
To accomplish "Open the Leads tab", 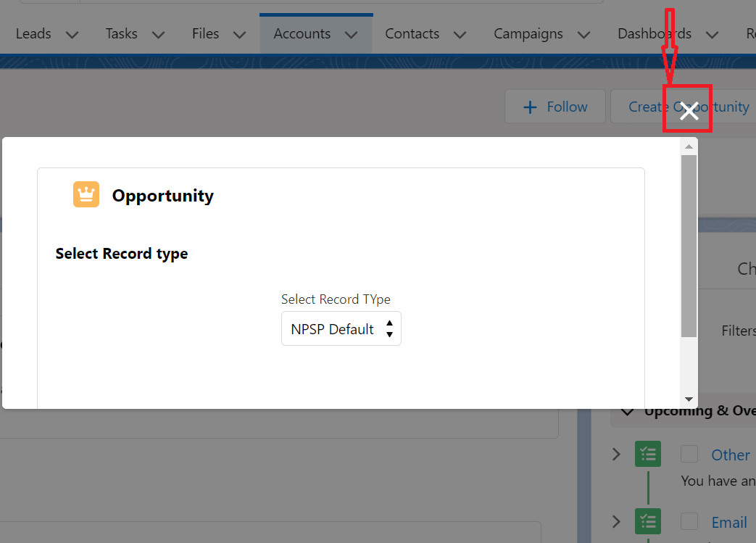I will point(33,34).
